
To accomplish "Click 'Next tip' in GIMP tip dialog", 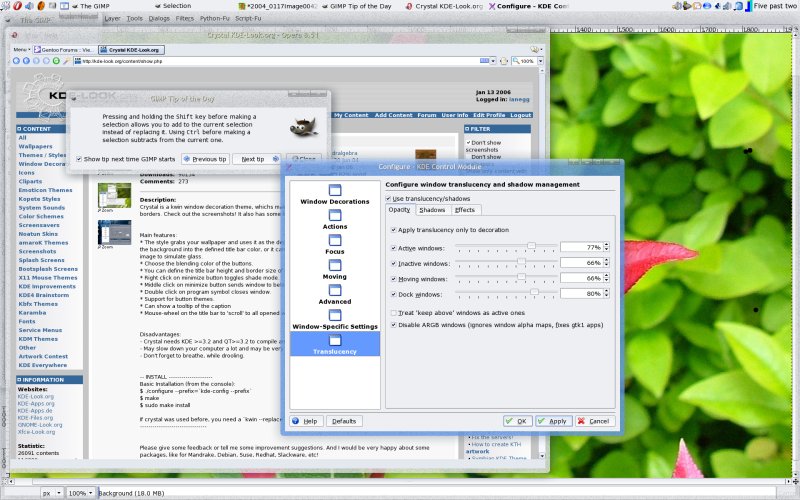I will coord(257,159).
